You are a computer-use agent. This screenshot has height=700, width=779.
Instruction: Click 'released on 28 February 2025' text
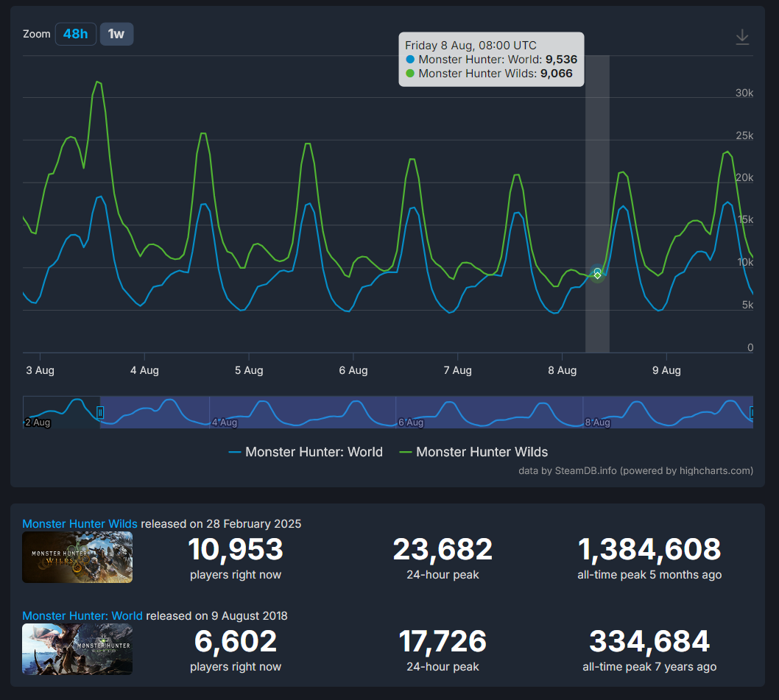coord(221,523)
